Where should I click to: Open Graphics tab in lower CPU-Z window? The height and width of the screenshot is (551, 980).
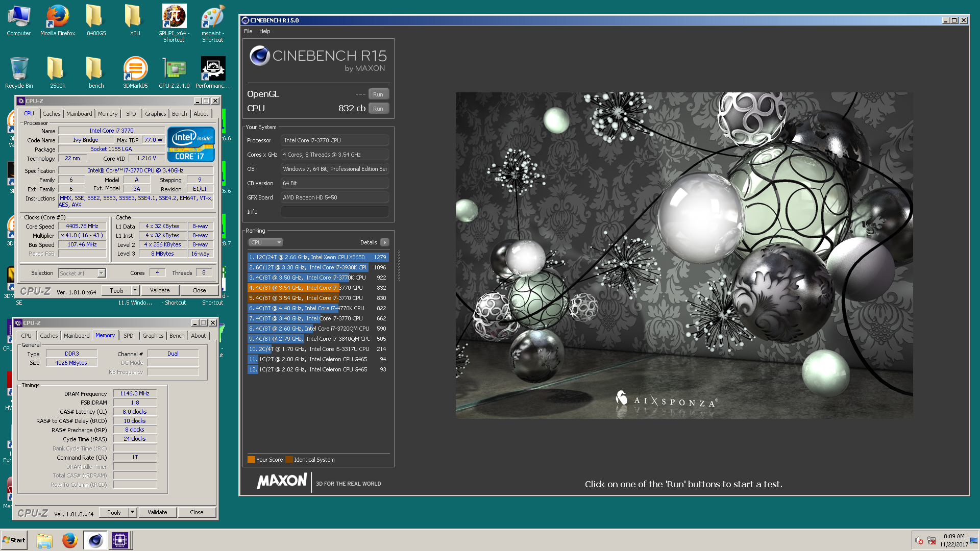click(x=153, y=336)
